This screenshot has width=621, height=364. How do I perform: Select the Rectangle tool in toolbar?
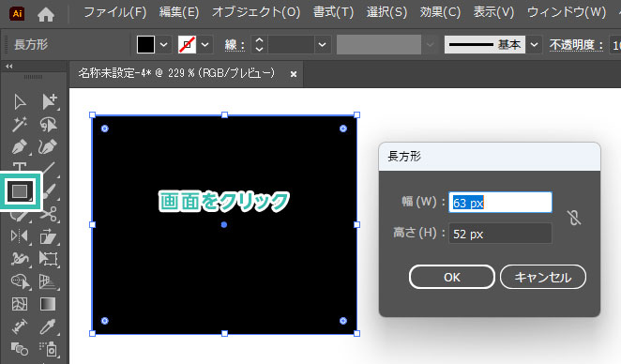[x=21, y=191]
